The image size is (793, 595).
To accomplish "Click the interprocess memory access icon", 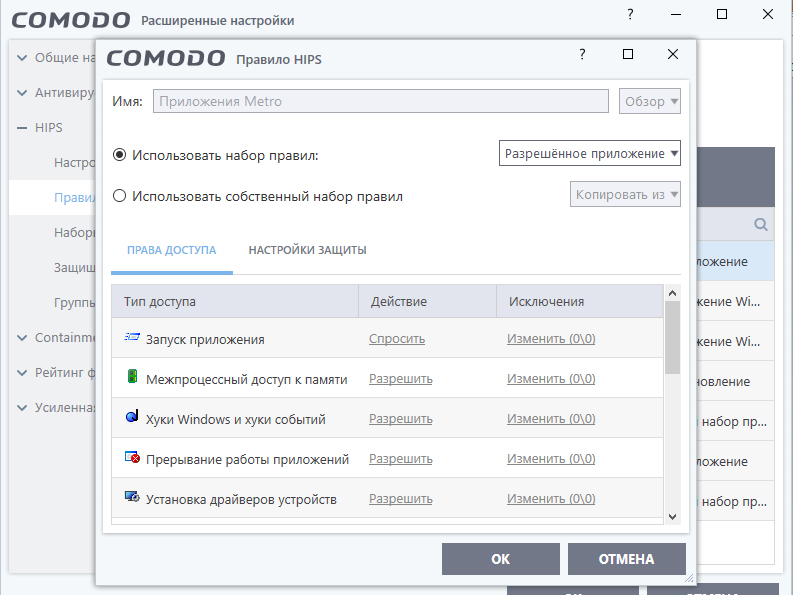I will click(132, 376).
